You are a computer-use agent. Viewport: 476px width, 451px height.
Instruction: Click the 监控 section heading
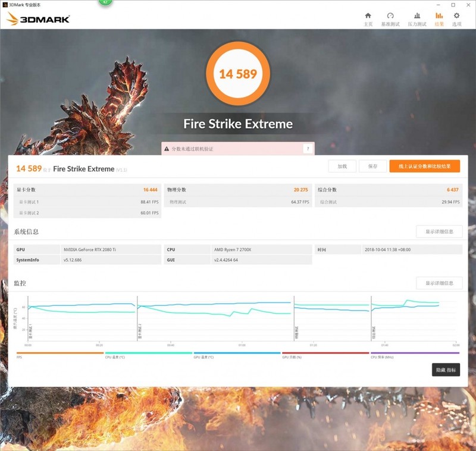20,283
